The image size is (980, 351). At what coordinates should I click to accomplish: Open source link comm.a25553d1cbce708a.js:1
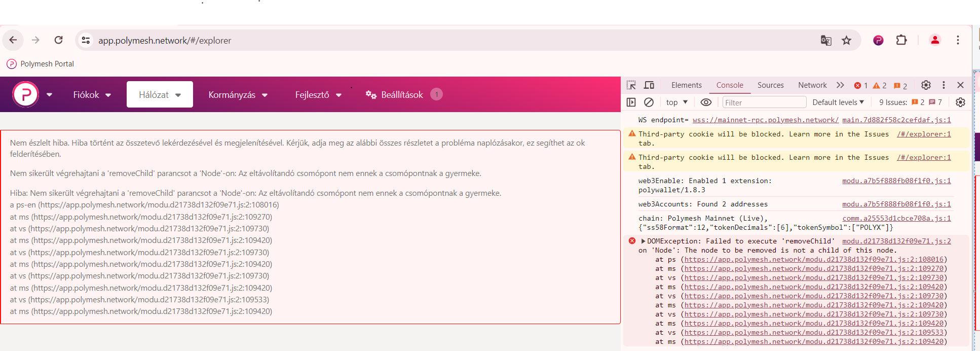[896, 219]
